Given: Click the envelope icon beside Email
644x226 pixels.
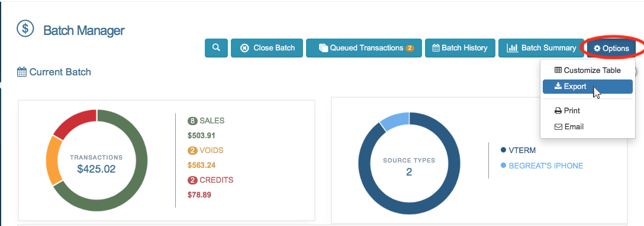Looking at the screenshot, I should pyautogui.click(x=559, y=127).
